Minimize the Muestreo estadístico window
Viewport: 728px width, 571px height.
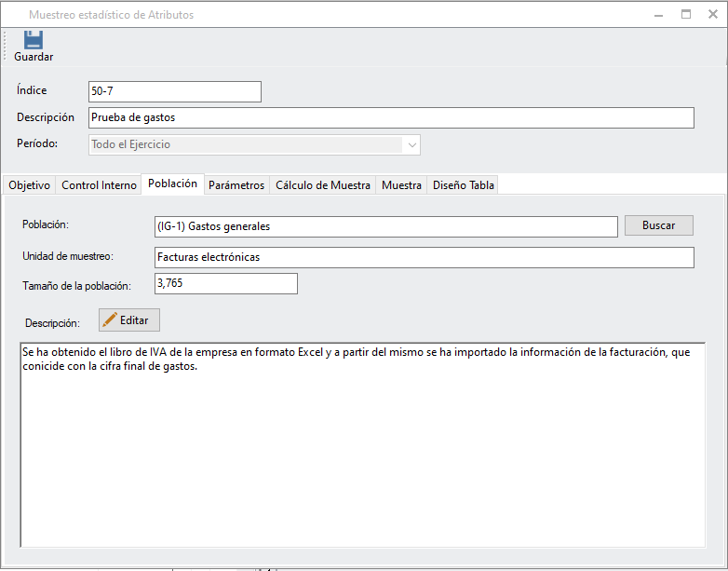pos(658,15)
